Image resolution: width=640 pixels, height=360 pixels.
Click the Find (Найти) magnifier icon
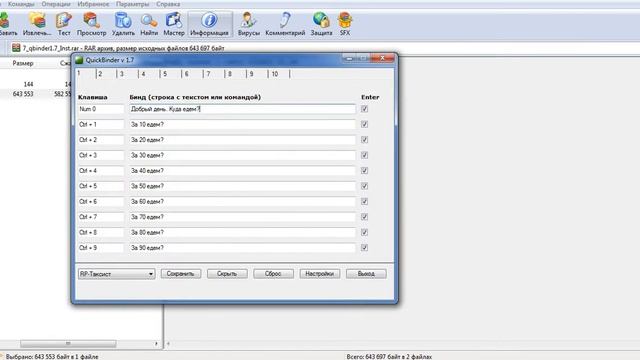149,24
